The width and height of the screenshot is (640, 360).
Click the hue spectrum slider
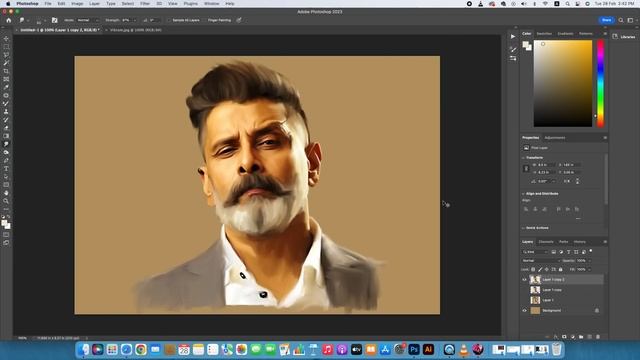[600, 83]
